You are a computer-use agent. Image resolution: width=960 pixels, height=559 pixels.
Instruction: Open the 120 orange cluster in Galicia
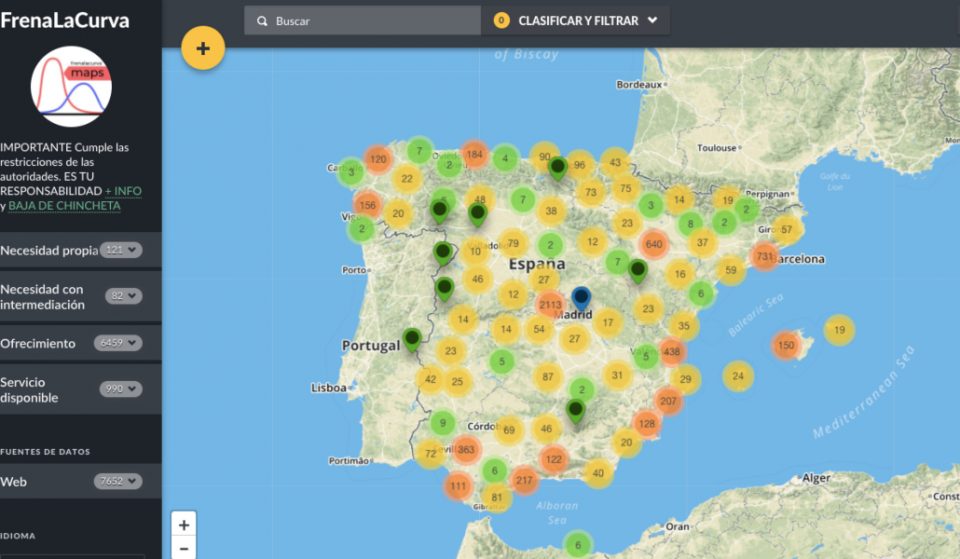tap(378, 159)
